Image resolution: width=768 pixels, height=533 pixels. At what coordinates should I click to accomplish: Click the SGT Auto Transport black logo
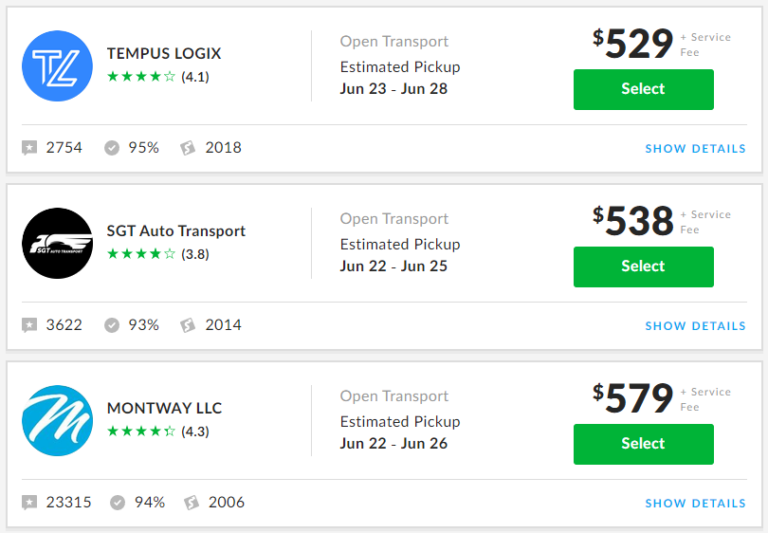57,243
